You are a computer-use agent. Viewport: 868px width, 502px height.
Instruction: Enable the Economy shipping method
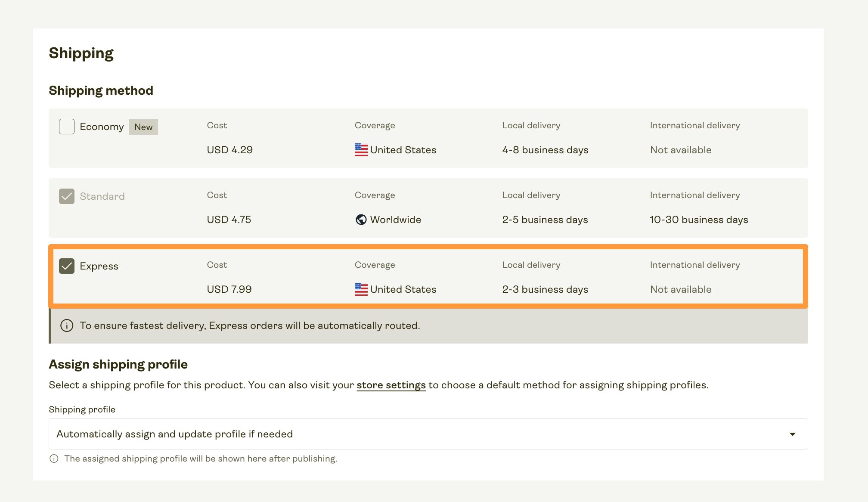pos(66,126)
